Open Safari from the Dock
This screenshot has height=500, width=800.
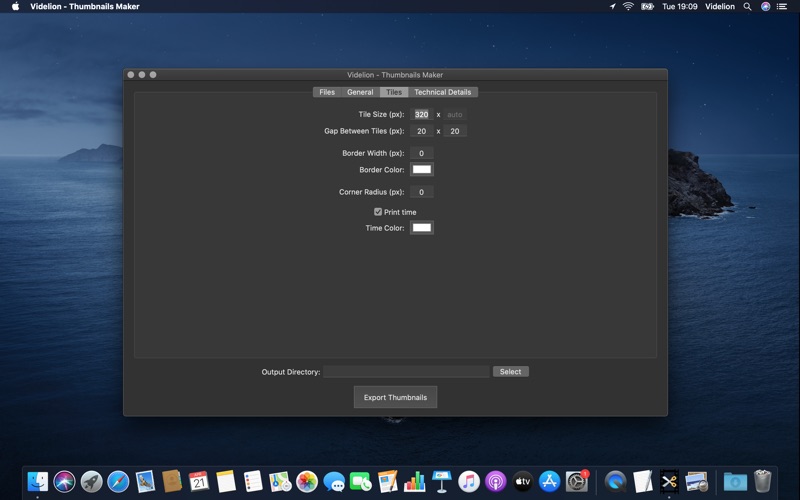point(118,481)
